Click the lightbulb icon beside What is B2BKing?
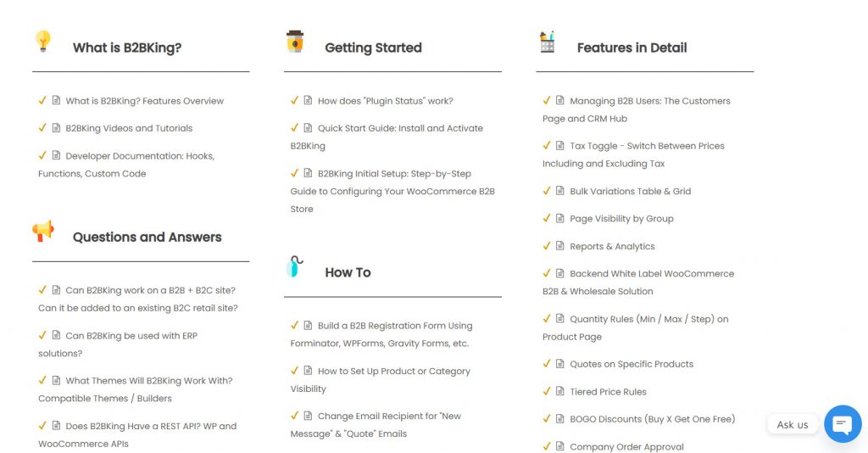This screenshot has height=453, width=868. 43,41
